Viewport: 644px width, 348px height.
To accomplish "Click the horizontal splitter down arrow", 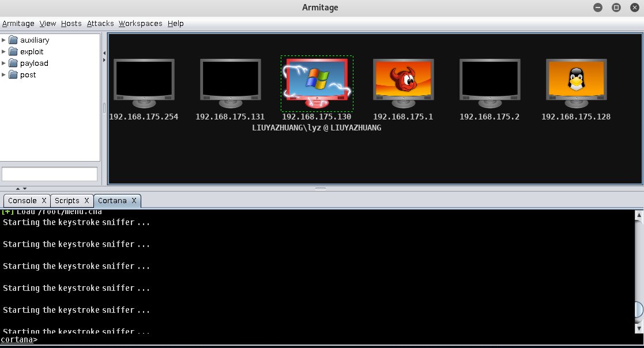I will pyautogui.click(x=25, y=188).
